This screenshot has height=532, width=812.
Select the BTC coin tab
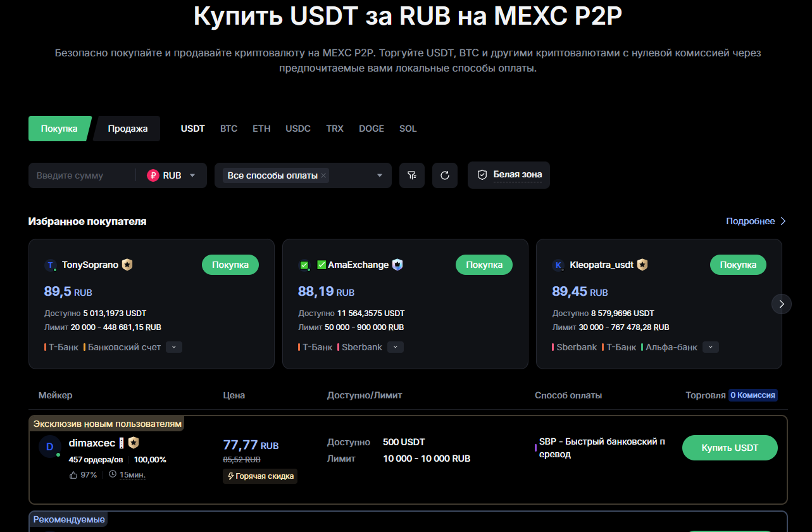[229, 129]
